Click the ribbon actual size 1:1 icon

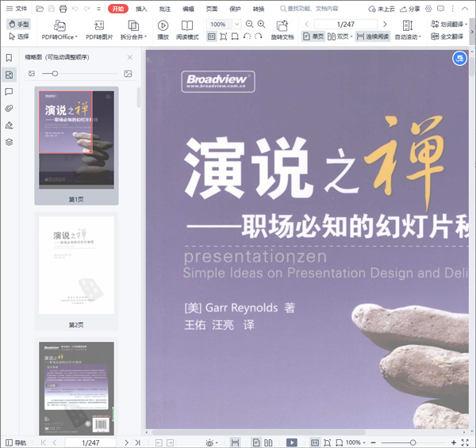(x=212, y=36)
